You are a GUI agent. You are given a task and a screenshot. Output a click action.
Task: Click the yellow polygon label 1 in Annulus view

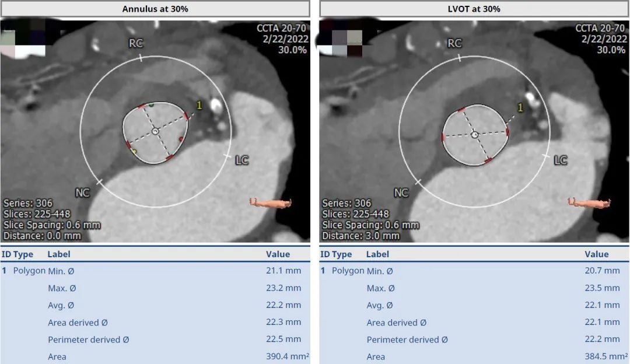point(199,105)
